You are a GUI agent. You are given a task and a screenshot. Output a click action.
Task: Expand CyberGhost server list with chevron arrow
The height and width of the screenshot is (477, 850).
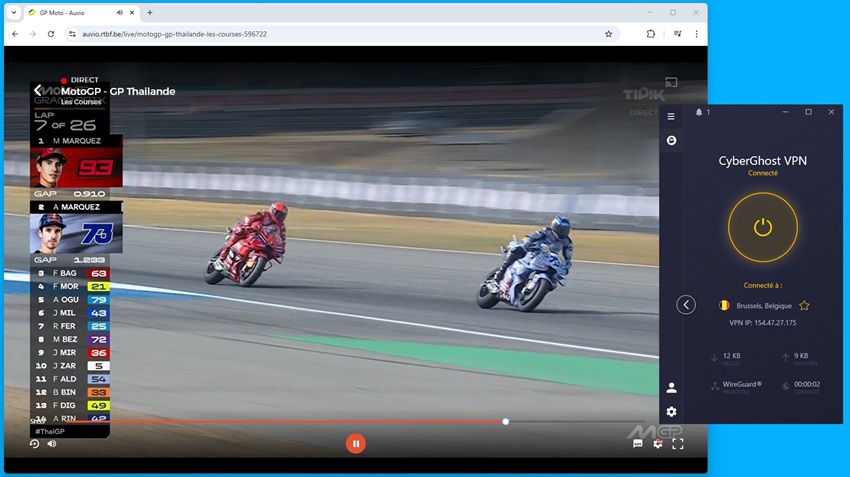686,305
